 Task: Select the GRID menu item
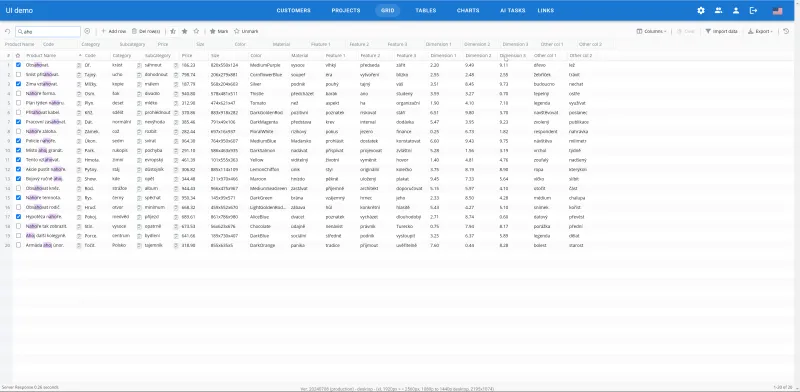point(388,10)
